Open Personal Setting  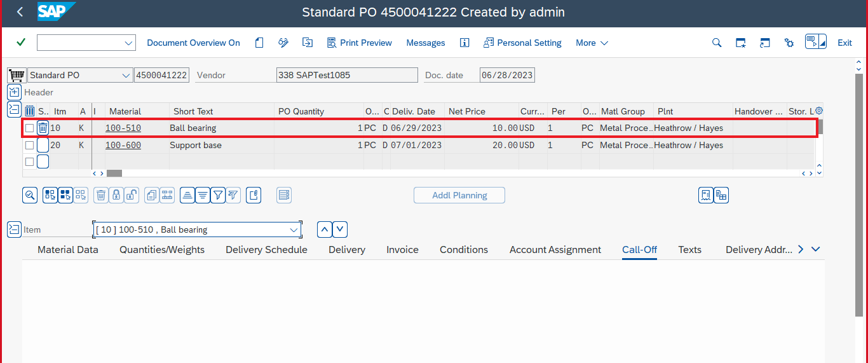[x=522, y=43]
